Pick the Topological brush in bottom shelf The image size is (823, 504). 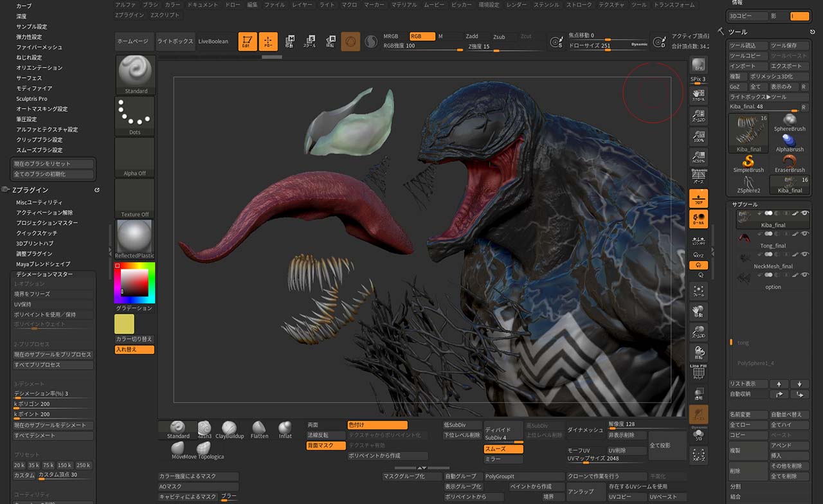pos(205,450)
